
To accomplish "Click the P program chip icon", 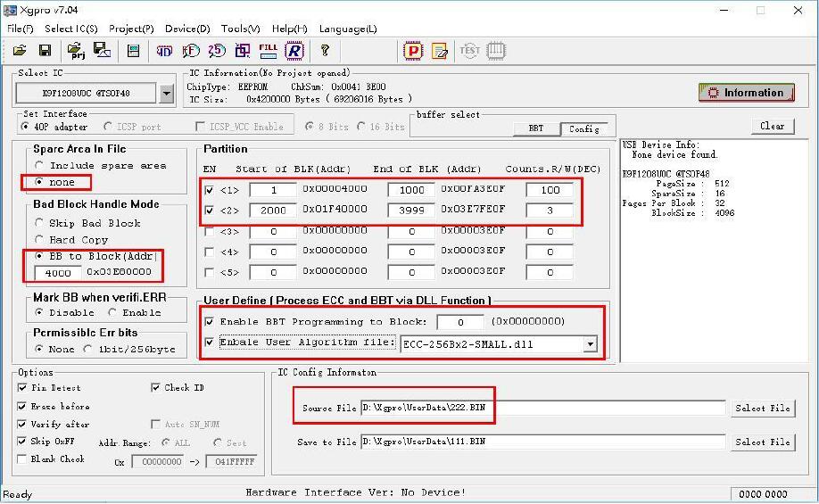I will [413, 51].
